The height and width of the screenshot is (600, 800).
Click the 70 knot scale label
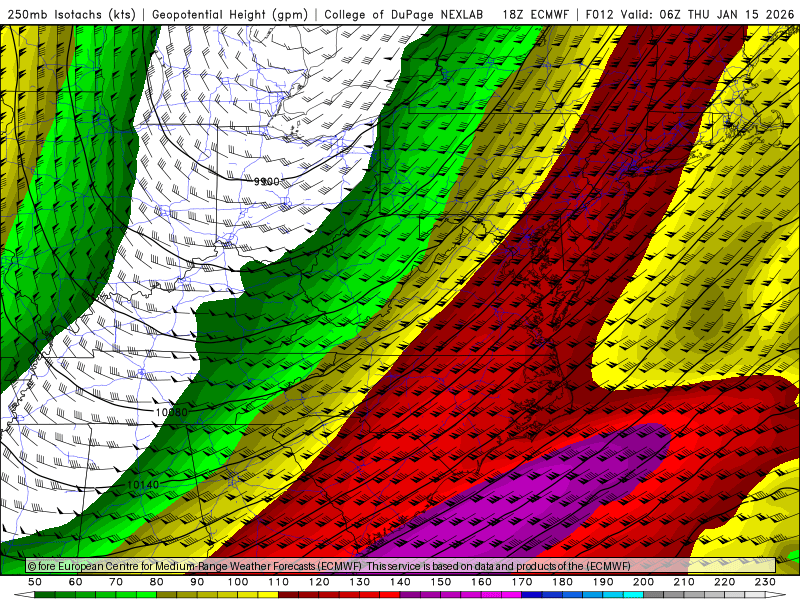click(116, 582)
